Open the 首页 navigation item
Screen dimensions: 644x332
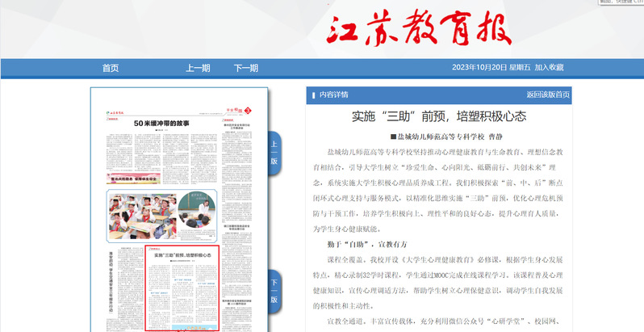click(111, 68)
